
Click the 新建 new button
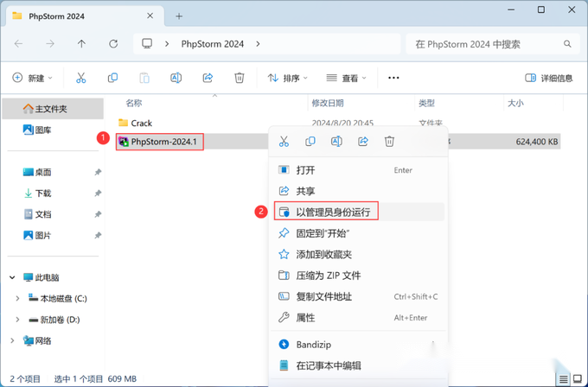tap(32, 78)
